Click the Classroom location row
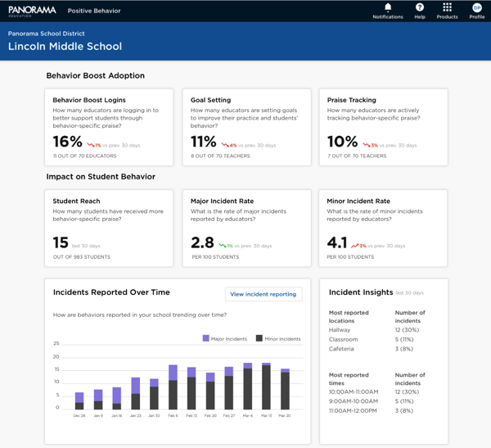 [x=372, y=339]
